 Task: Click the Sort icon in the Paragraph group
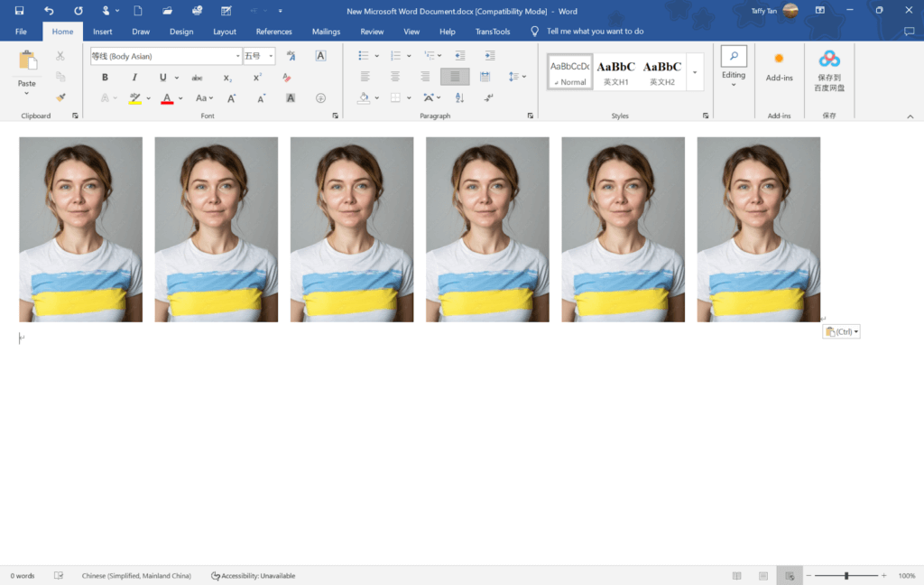tap(459, 97)
